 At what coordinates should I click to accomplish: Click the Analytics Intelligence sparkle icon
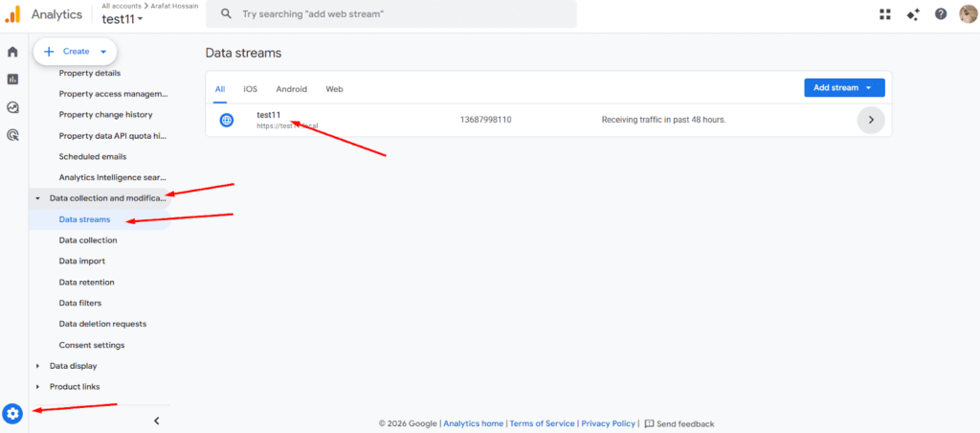pyautogui.click(x=913, y=14)
